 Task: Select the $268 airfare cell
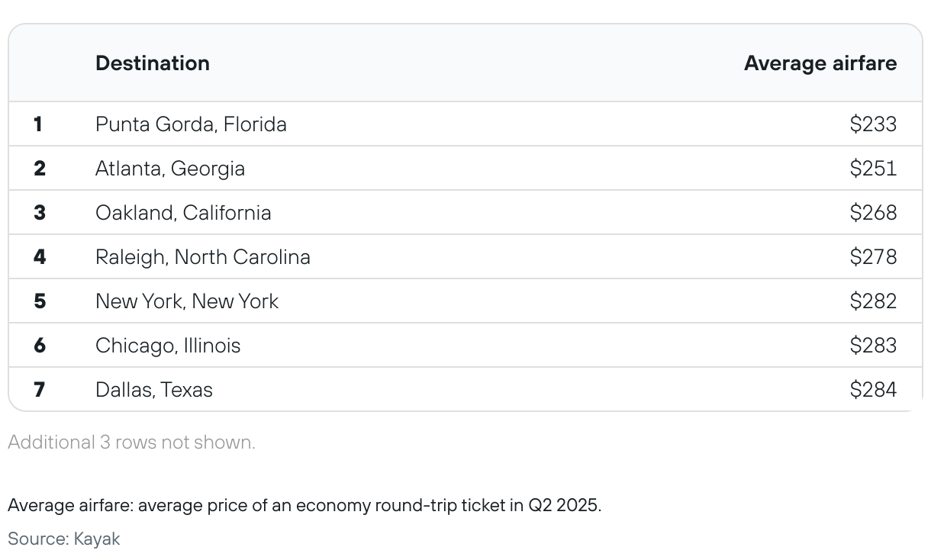tap(873, 213)
